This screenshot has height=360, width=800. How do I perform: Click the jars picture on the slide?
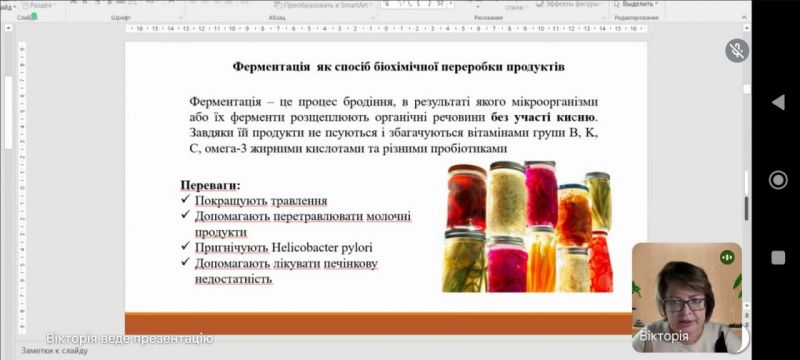(528, 226)
